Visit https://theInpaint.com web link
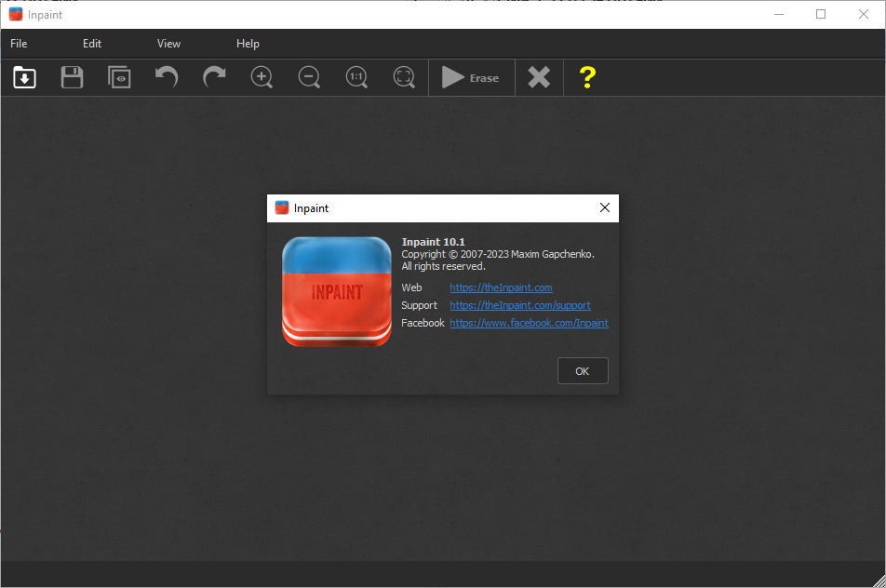The height and width of the screenshot is (588, 886). click(502, 287)
